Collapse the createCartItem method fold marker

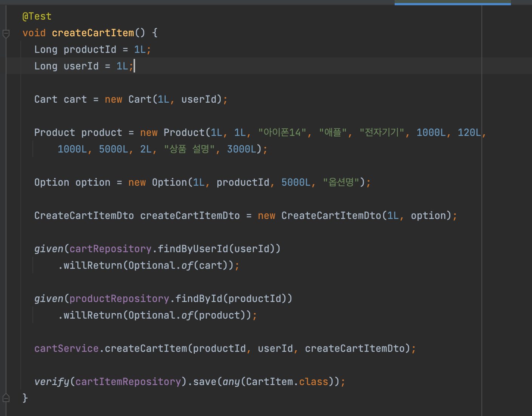coord(6,34)
